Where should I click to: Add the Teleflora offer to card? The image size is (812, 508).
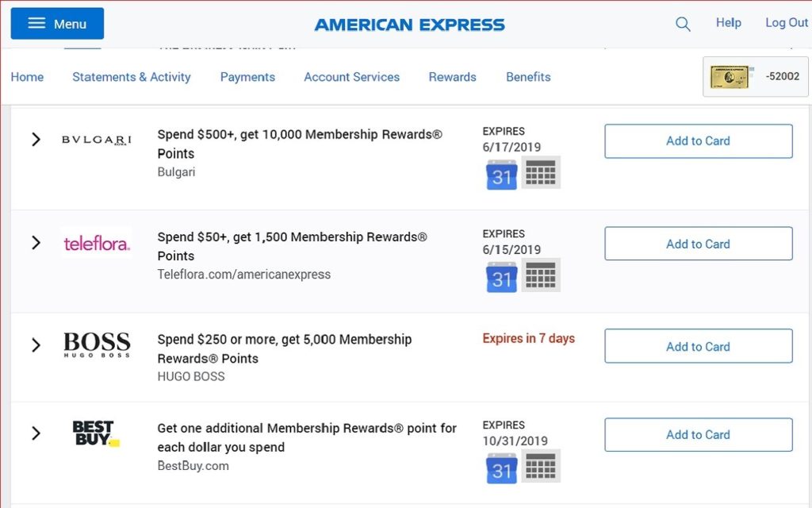point(698,244)
